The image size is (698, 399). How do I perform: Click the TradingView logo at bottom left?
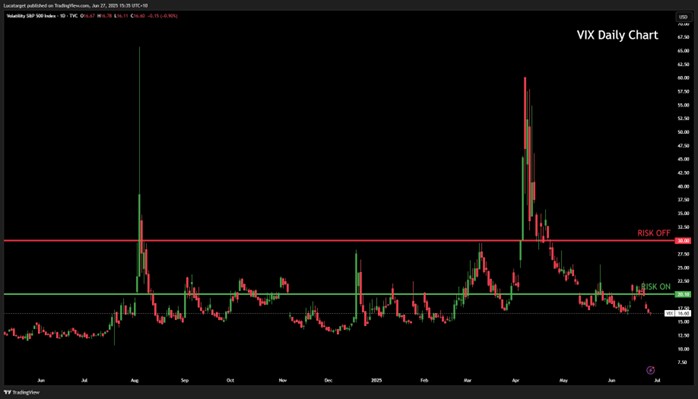pos(21,392)
